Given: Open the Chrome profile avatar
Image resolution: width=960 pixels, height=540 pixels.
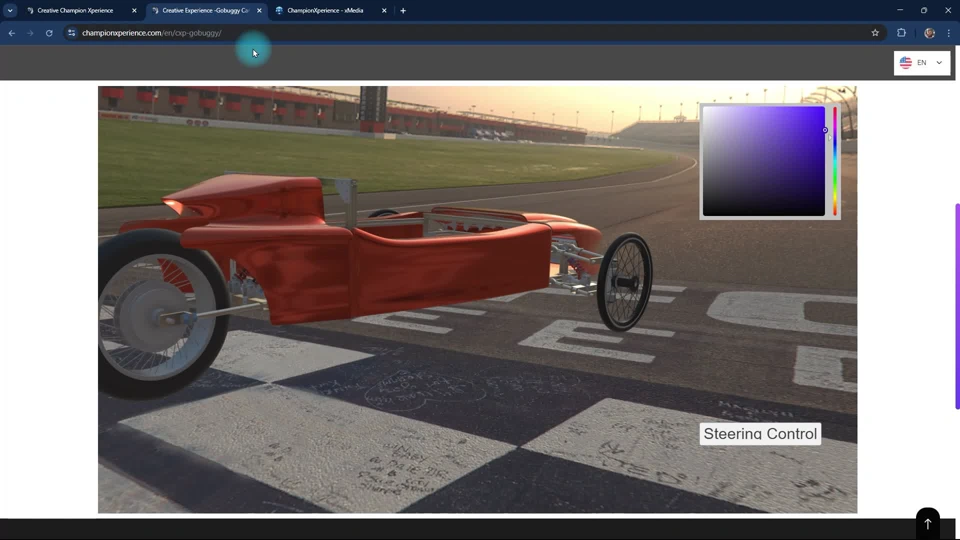Looking at the screenshot, I should [929, 33].
